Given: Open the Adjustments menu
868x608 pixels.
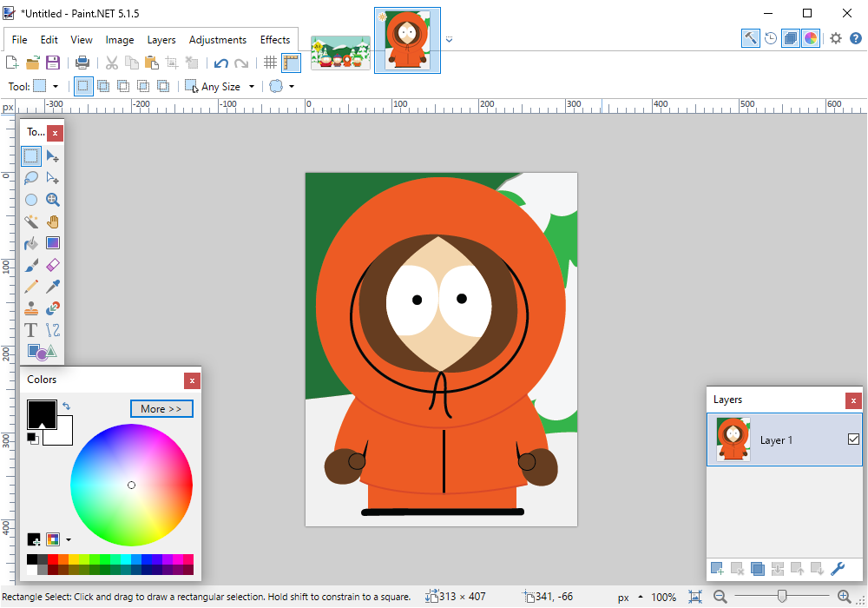Looking at the screenshot, I should [x=218, y=40].
